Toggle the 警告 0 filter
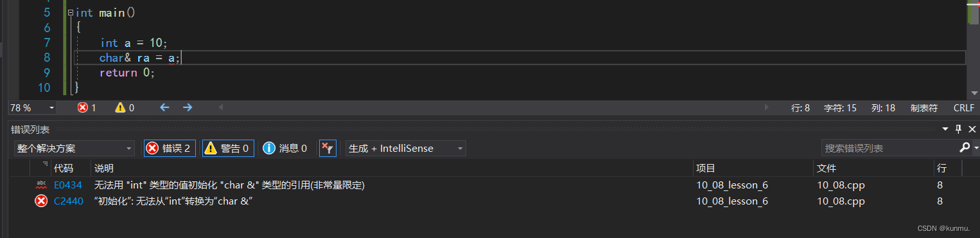 (228, 149)
